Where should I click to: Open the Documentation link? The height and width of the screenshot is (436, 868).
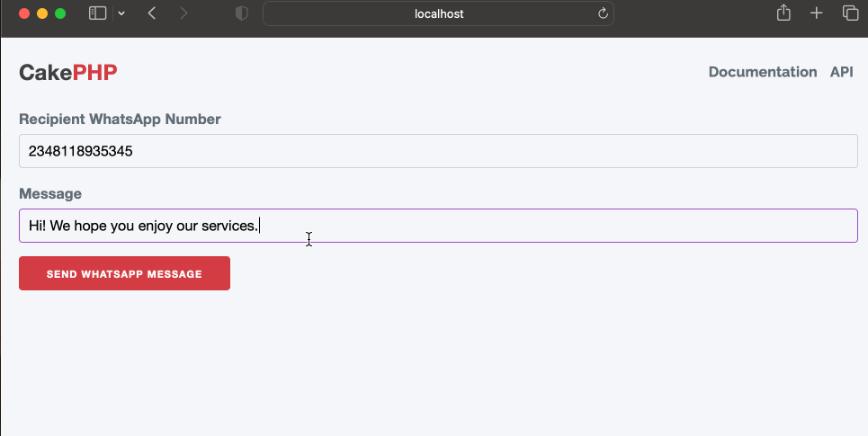click(762, 72)
